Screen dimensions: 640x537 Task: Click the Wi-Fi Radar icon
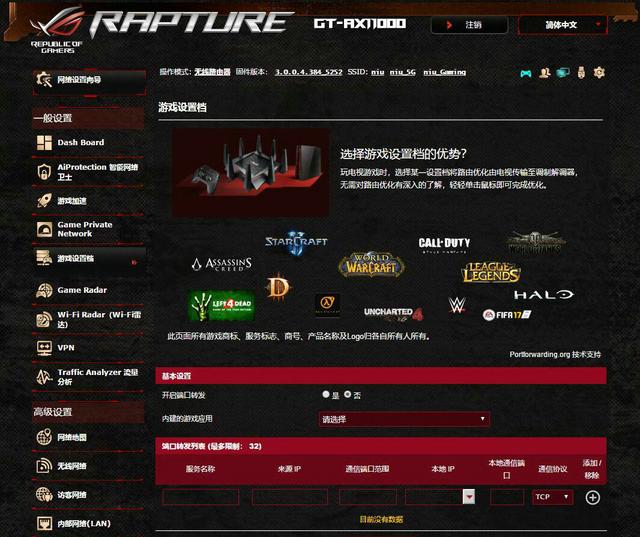[44, 319]
